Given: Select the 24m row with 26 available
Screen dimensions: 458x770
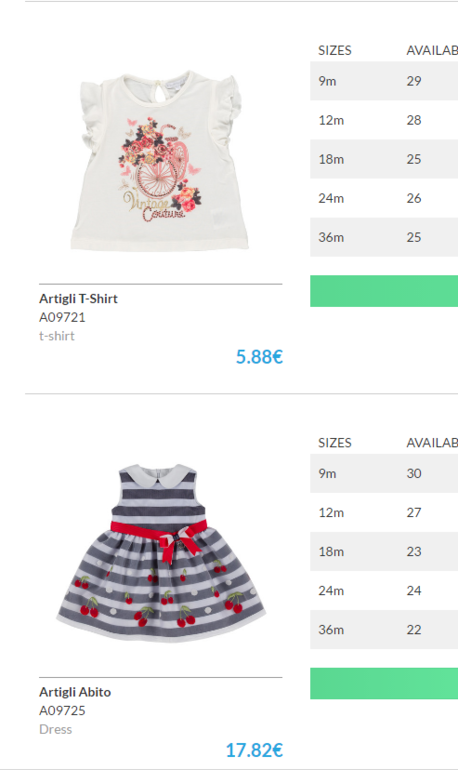Looking at the screenshot, I should (384, 198).
